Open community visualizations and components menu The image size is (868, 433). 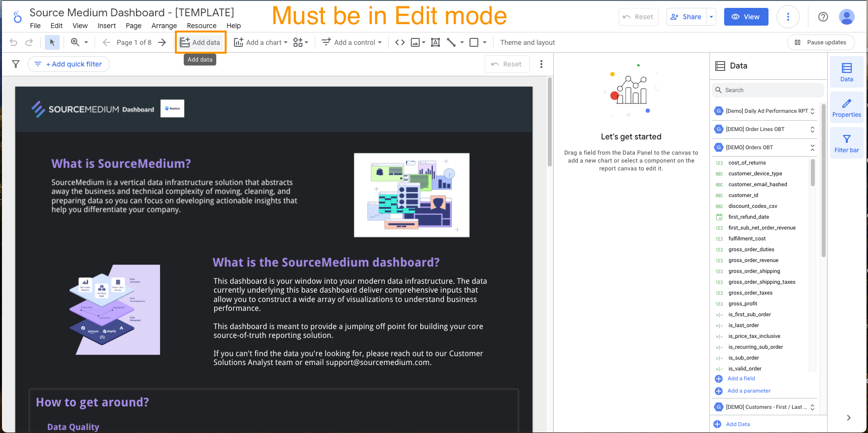300,42
